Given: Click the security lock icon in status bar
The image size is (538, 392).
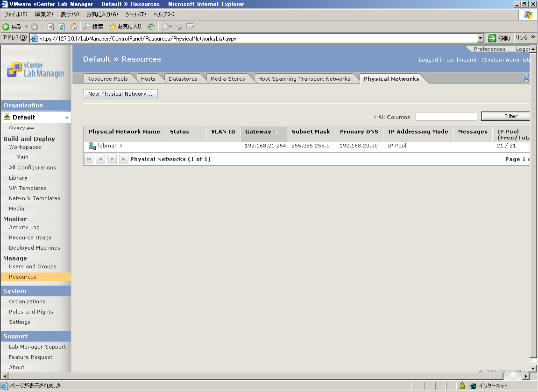Looking at the screenshot, I should [462, 386].
